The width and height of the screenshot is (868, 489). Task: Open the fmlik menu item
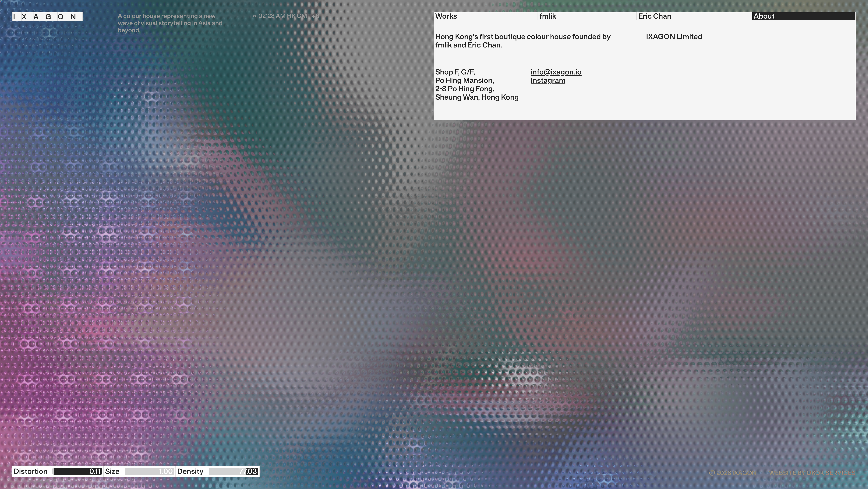point(587,16)
